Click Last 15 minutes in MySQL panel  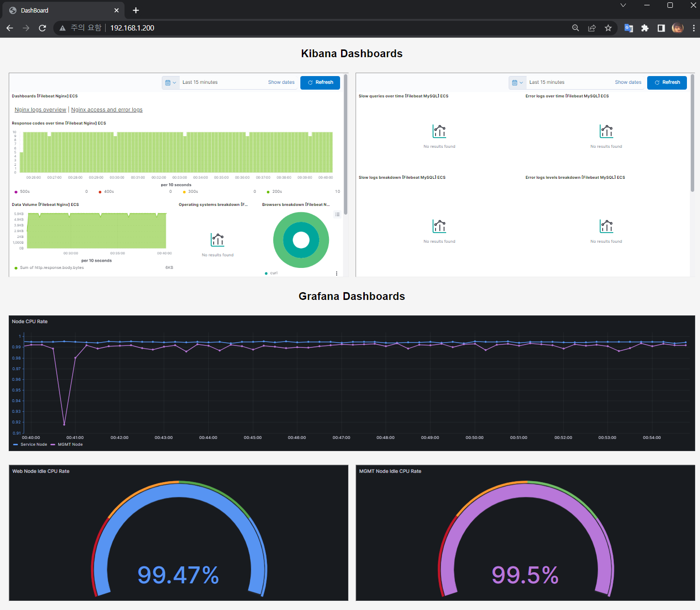[x=547, y=82]
